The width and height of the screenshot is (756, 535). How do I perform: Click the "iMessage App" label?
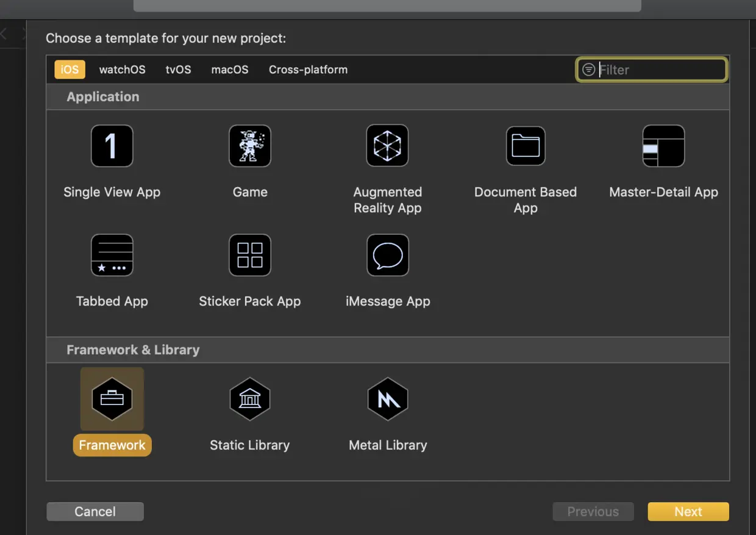388,301
